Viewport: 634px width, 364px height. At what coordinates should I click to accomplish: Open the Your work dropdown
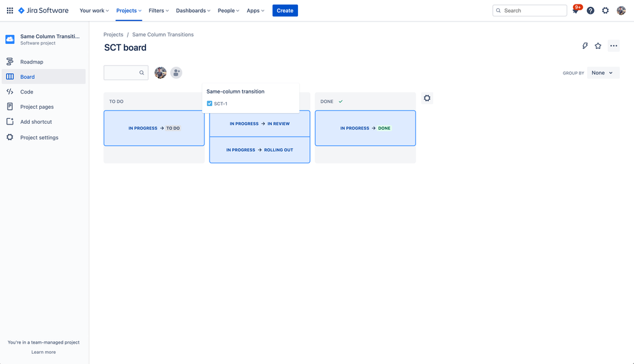pyautogui.click(x=94, y=11)
